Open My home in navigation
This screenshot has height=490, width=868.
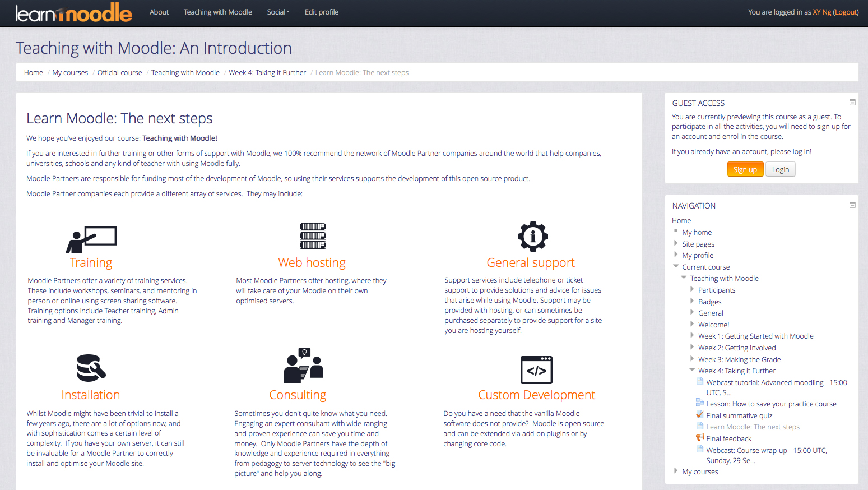pyautogui.click(x=697, y=232)
